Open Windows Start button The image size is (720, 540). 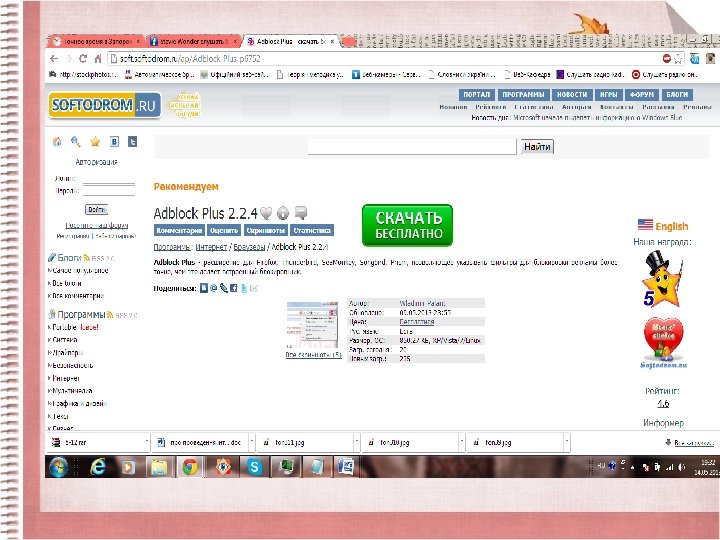pyautogui.click(x=58, y=467)
